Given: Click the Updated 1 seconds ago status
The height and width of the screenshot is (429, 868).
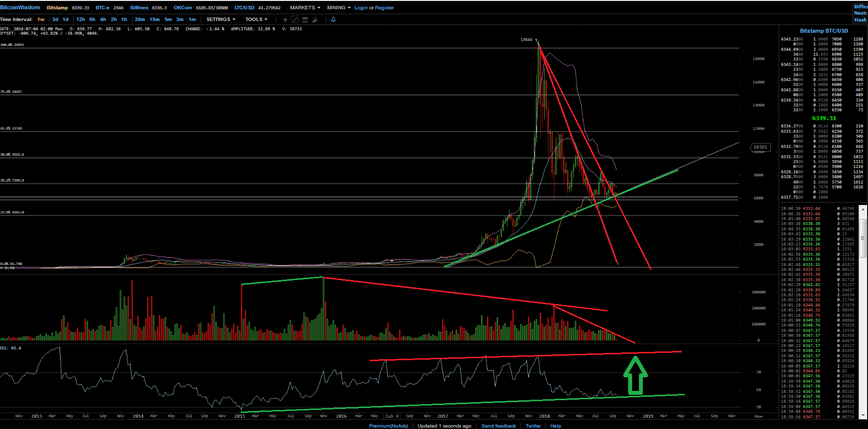Looking at the screenshot, I should click(445, 426).
